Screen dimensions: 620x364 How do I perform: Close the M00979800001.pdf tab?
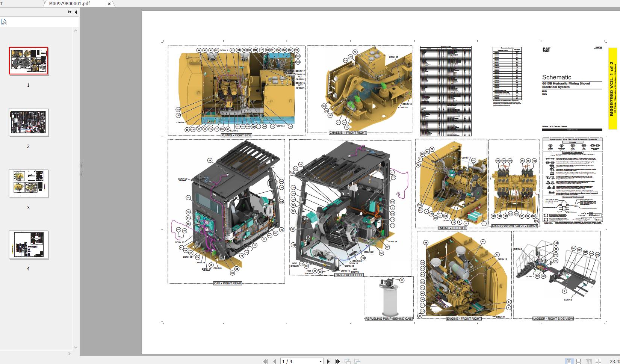tap(109, 4)
